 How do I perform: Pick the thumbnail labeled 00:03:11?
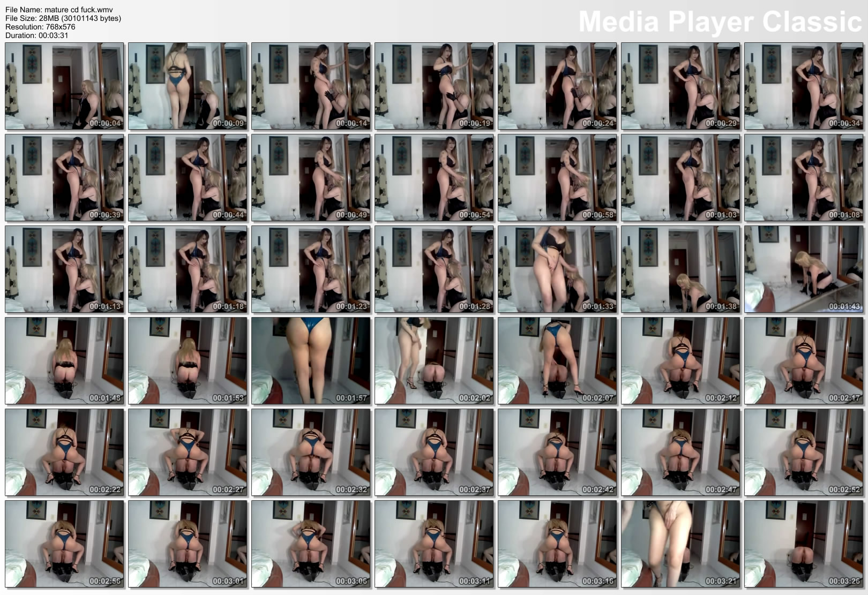tap(434, 544)
